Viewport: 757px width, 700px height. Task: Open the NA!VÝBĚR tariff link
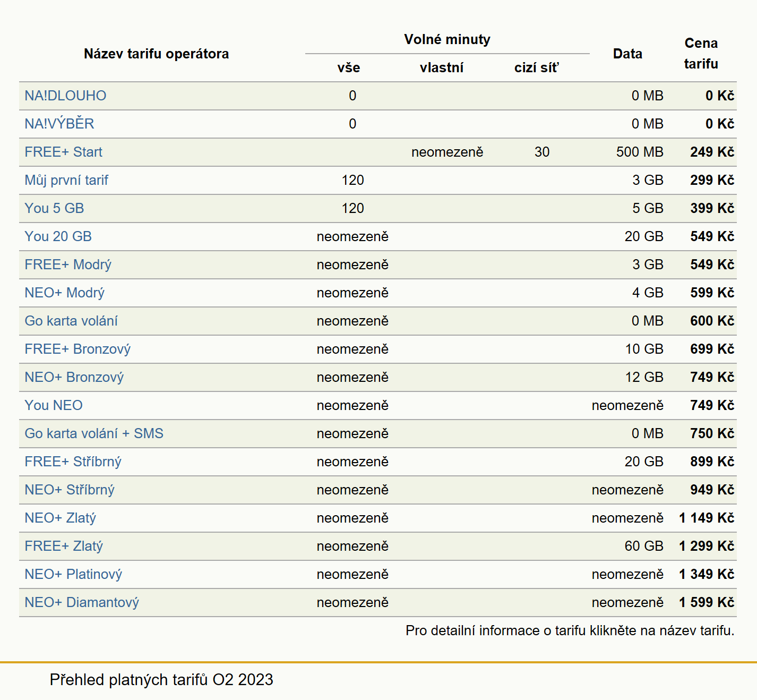(x=59, y=124)
